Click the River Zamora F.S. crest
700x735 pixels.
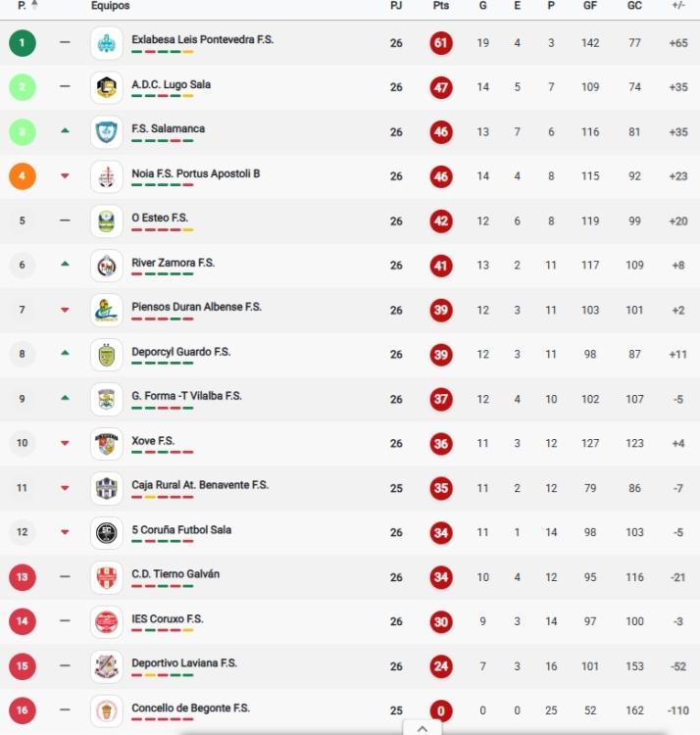106,266
